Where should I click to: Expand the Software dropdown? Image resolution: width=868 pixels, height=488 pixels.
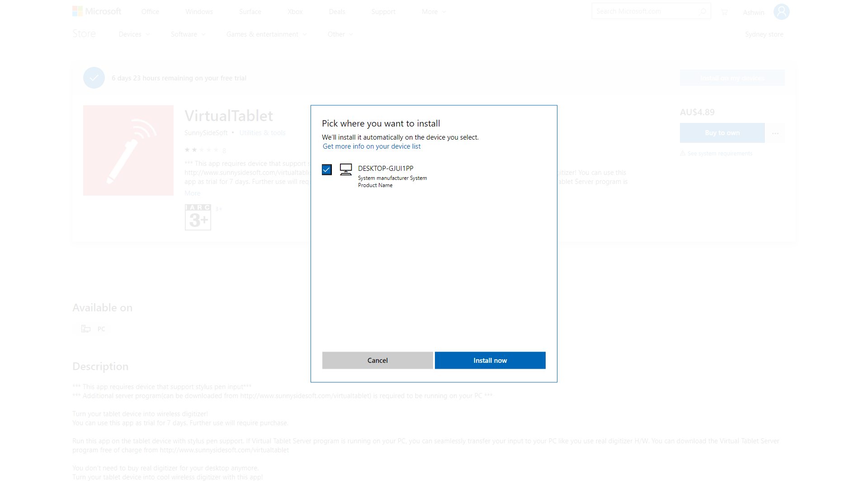pyautogui.click(x=188, y=34)
